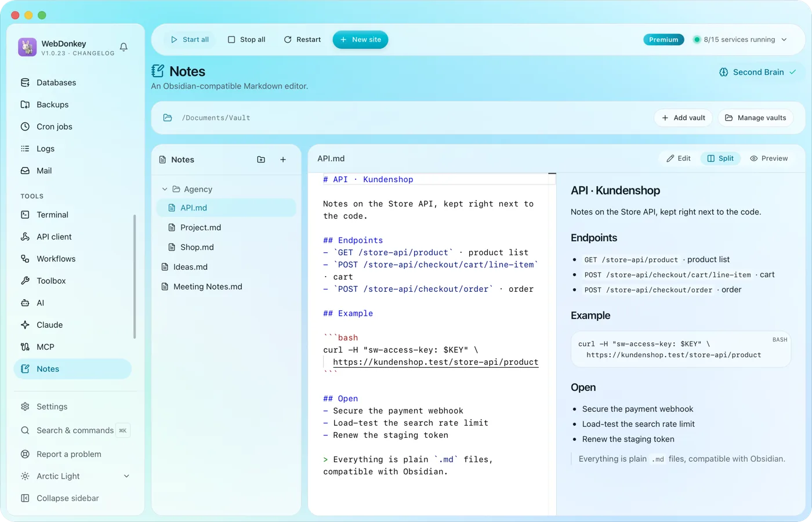The width and height of the screenshot is (812, 522).
Task: Open Workflows tool
Action: point(72,259)
